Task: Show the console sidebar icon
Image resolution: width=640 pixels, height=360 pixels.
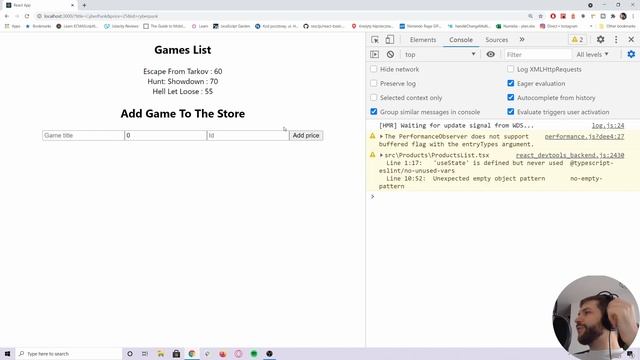Action: pos(374,54)
